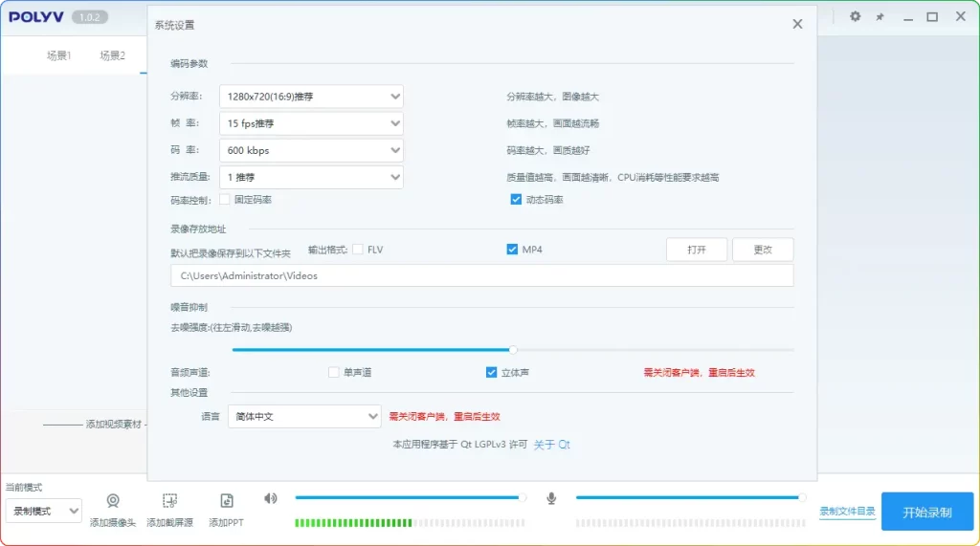The width and height of the screenshot is (980, 546).
Task: Expand the 推流质量 dropdown
Action: [x=311, y=177]
